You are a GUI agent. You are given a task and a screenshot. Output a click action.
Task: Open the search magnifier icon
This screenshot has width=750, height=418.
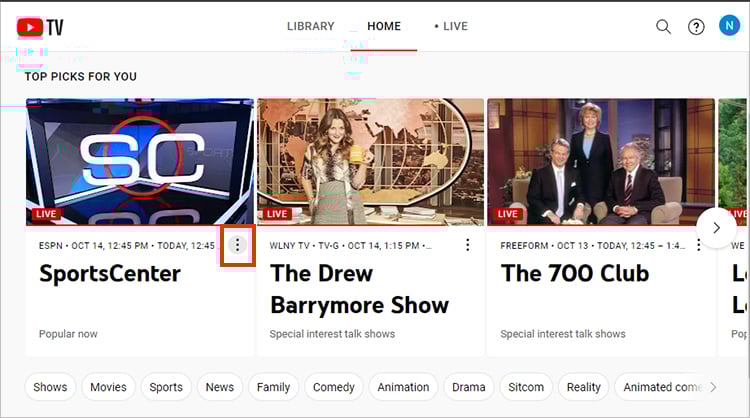663,27
